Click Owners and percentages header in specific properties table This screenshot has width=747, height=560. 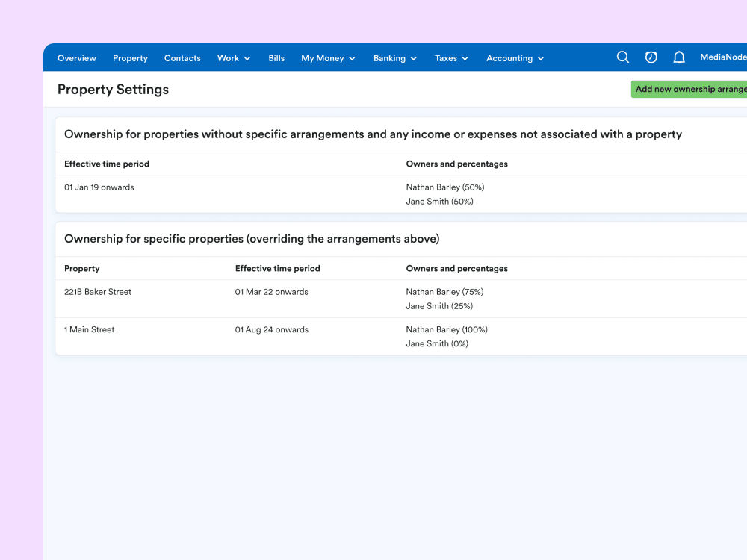click(457, 269)
